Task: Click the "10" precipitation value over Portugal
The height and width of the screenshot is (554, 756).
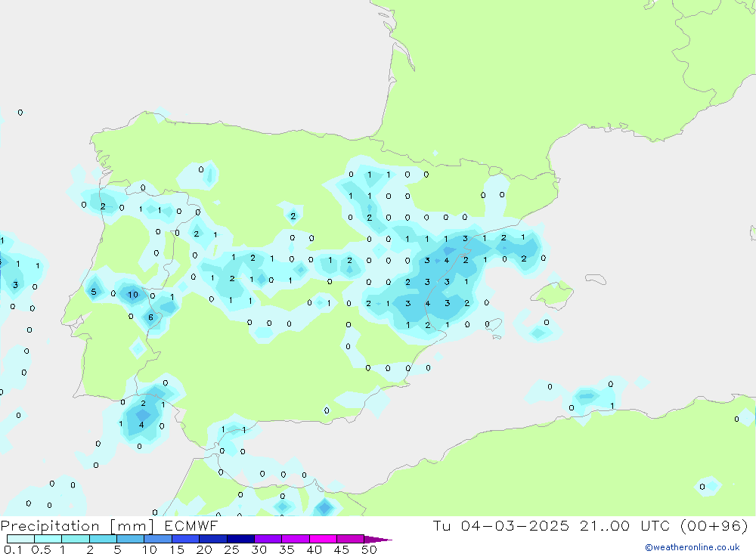Action: pos(133,295)
